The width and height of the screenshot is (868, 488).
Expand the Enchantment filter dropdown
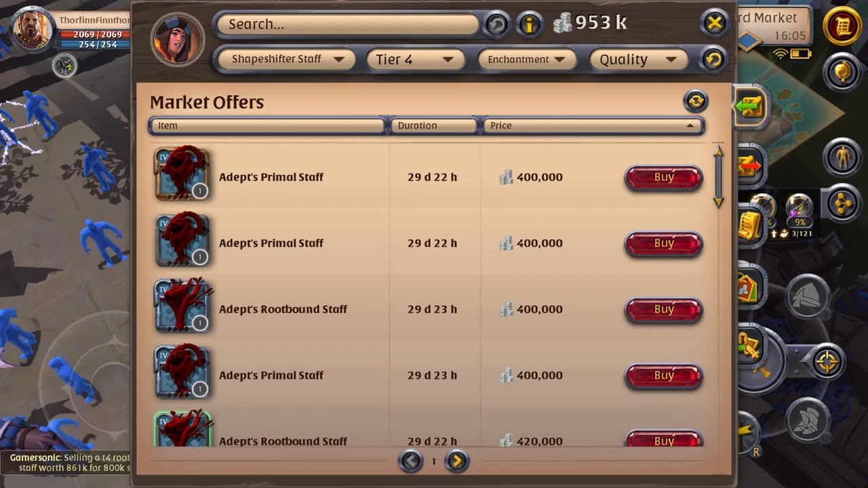526,59
